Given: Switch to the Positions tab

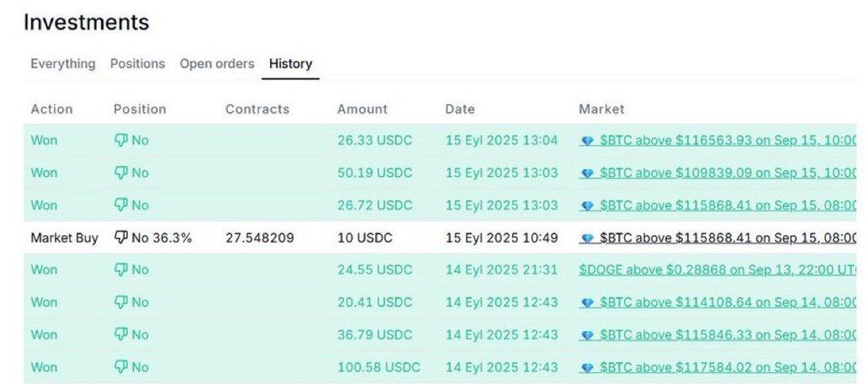Looking at the screenshot, I should (137, 64).
